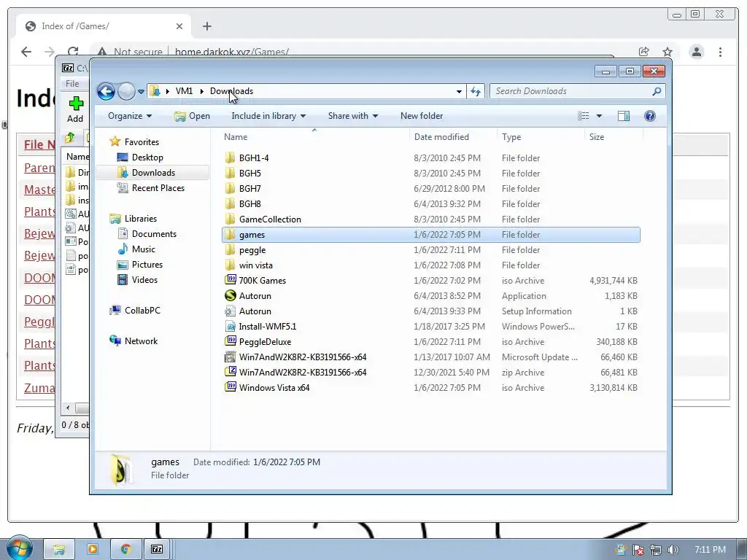
Task: Sort by the Size column header
Action: (x=597, y=136)
